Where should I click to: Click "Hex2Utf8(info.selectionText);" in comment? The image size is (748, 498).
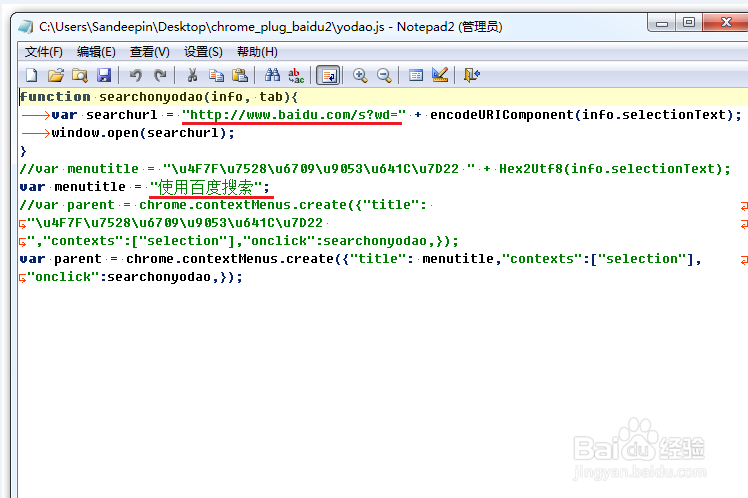coord(615,169)
